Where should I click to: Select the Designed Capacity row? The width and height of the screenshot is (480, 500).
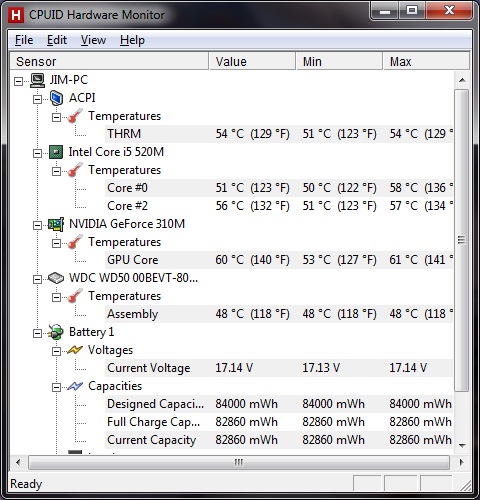pos(279,404)
